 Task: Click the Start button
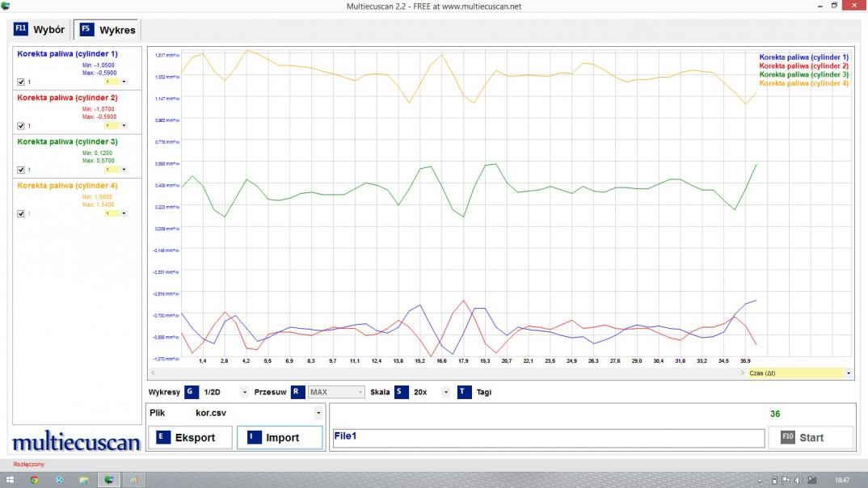pyautogui.click(x=811, y=437)
